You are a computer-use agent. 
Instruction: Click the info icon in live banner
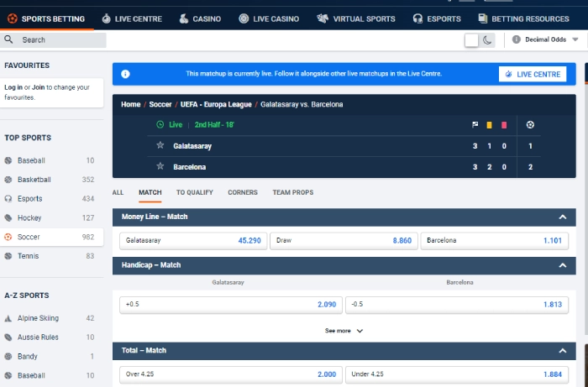tap(125, 74)
